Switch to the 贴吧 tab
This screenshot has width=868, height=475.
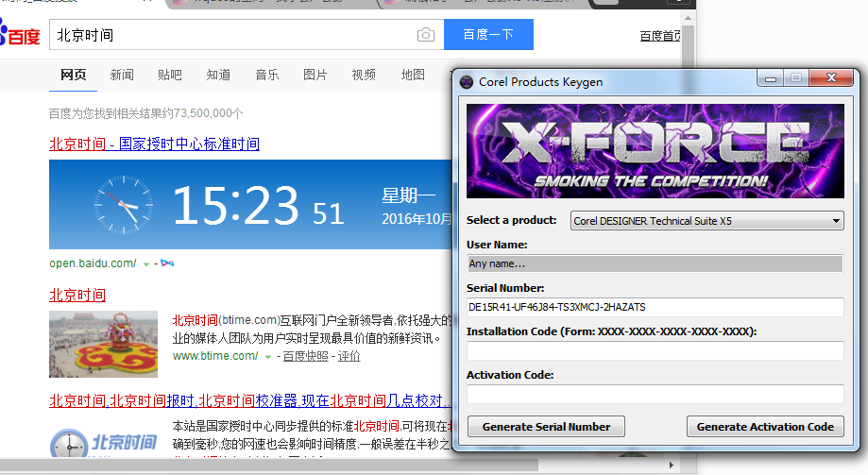click(x=169, y=75)
